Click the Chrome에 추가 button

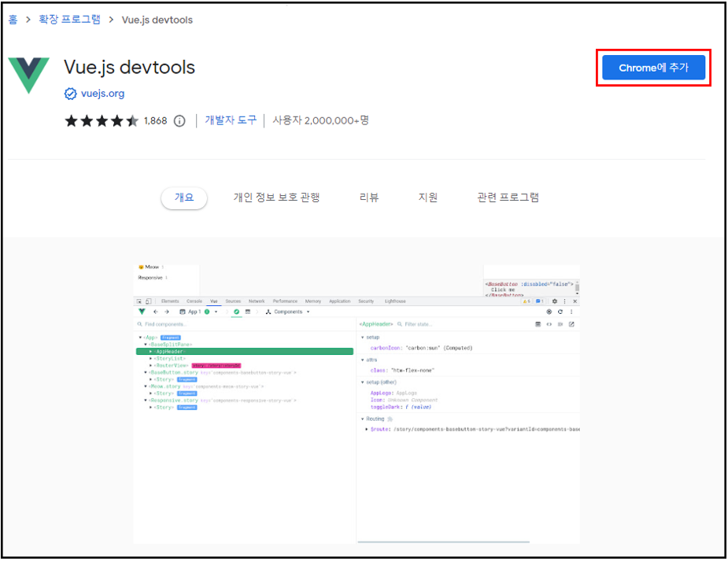coord(653,68)
